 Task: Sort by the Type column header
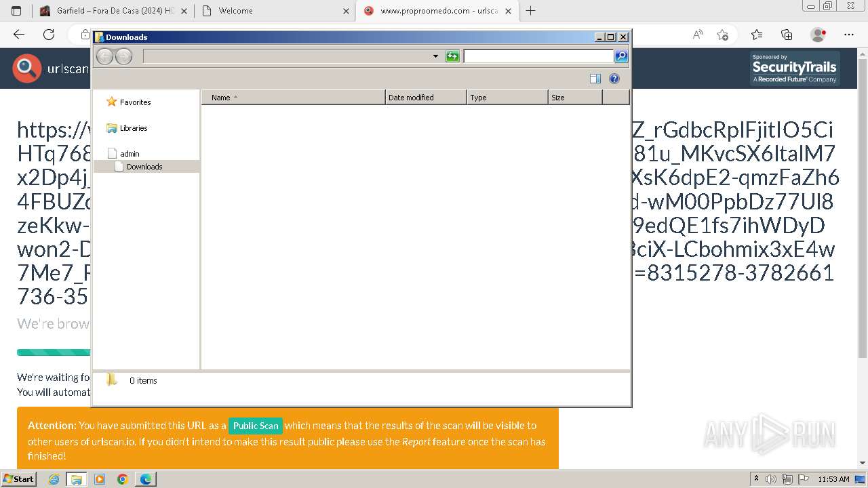pyautogui.click(x=507, y=98)
